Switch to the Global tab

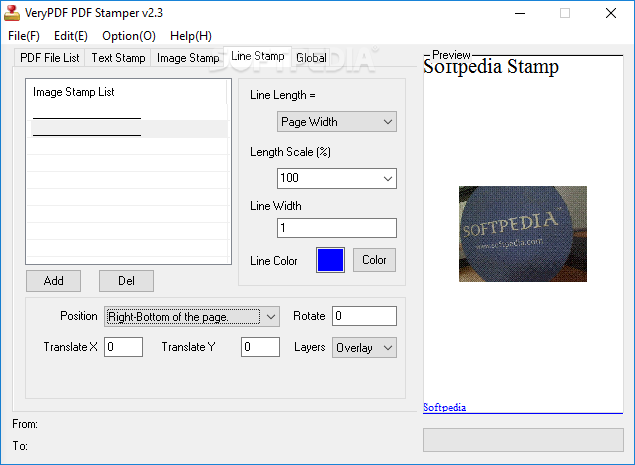pyautogui.click(x=311, y=58)
